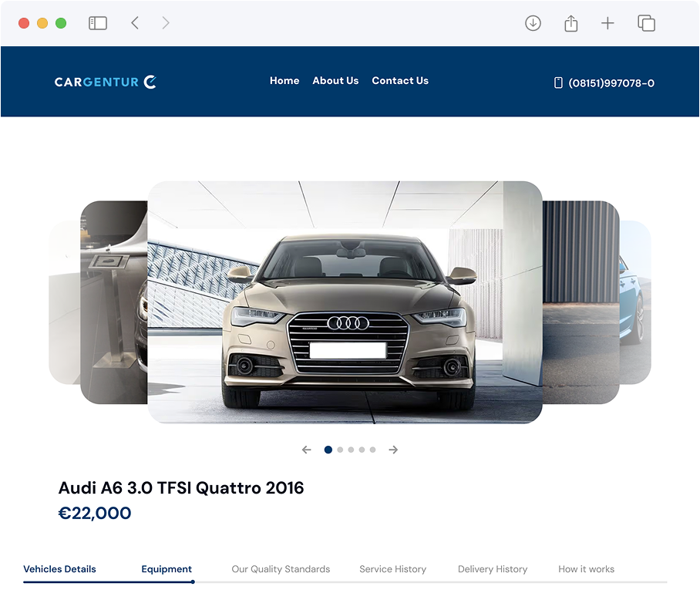Open the How it works tab
This screenshot has height=590, width=700.
point(586,569)
